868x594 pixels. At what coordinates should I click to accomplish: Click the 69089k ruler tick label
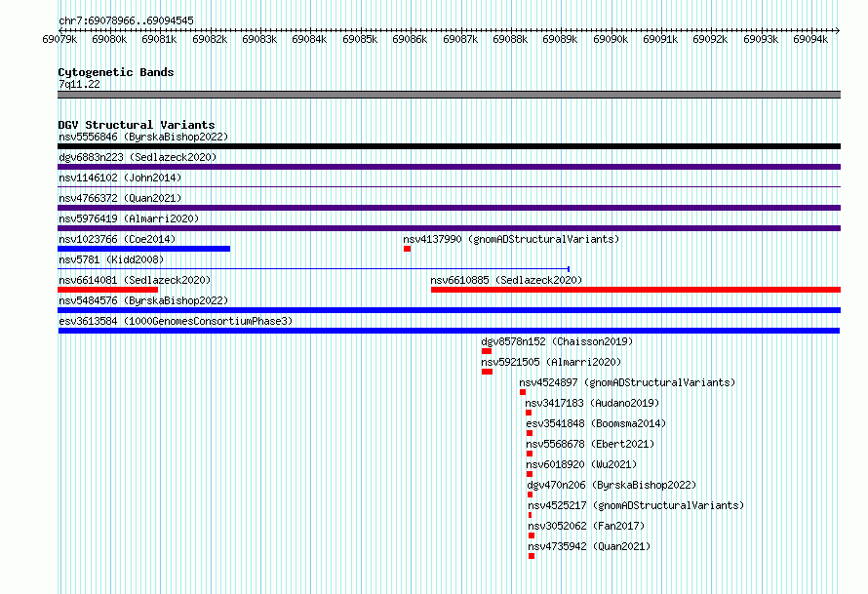[x=560, y=39]
